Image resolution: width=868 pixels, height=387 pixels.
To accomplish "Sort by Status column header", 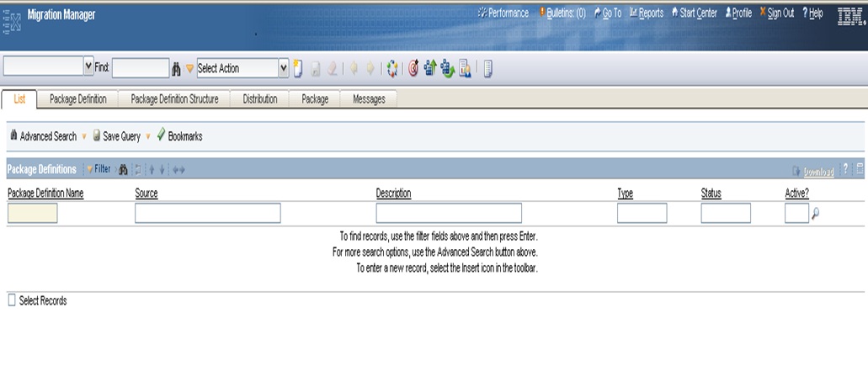I will pos(711,193).
